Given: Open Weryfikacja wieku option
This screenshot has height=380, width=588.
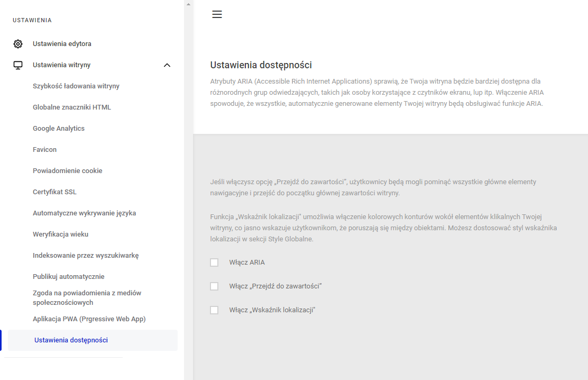Looking at the screenshot, I should (x=60, y=234).
